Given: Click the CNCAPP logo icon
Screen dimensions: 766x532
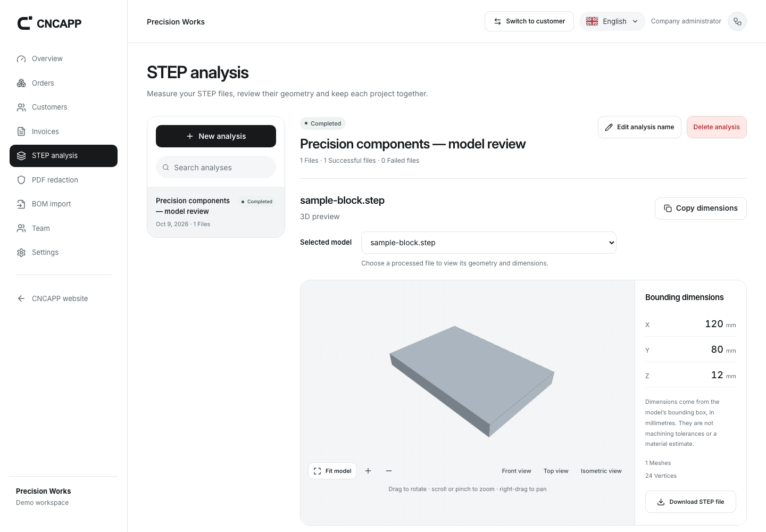Looking at the screenshot, I should click(24, 23).
